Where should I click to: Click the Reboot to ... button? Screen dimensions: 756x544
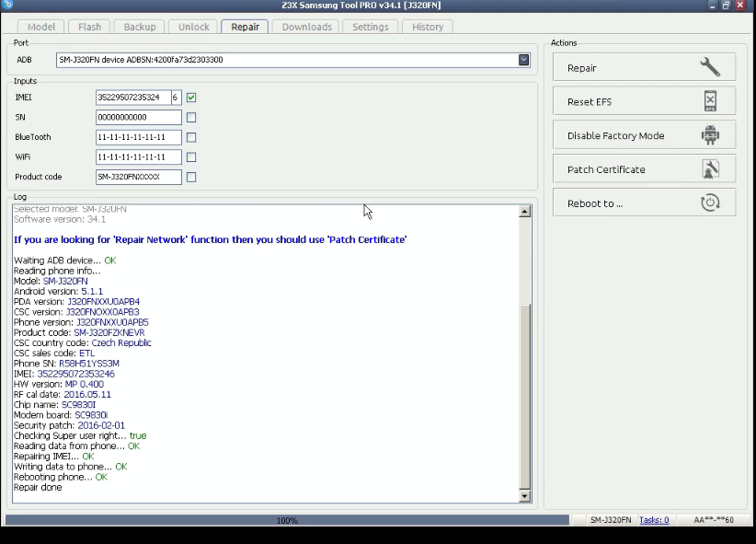pyautogui.click(x=644, y=203)
